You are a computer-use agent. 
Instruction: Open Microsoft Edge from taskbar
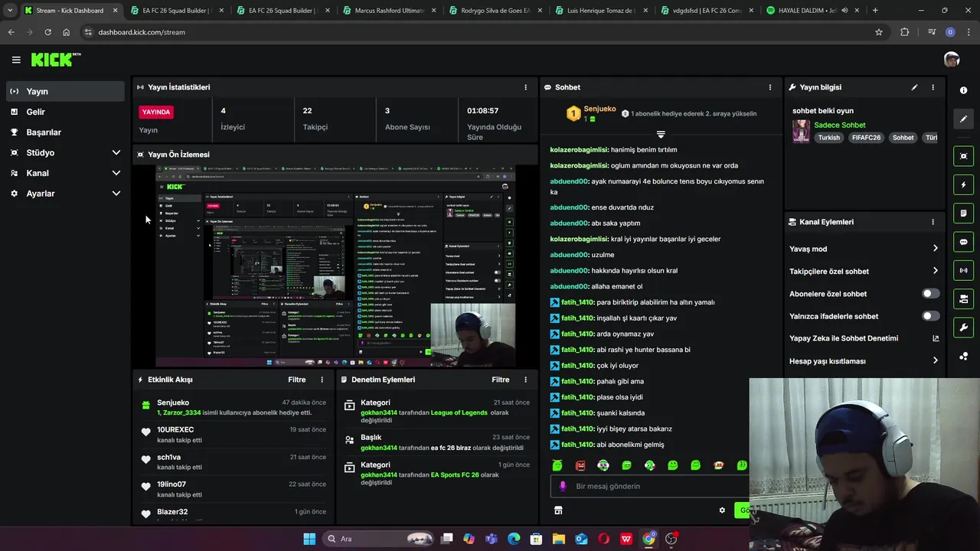[514, 539]
